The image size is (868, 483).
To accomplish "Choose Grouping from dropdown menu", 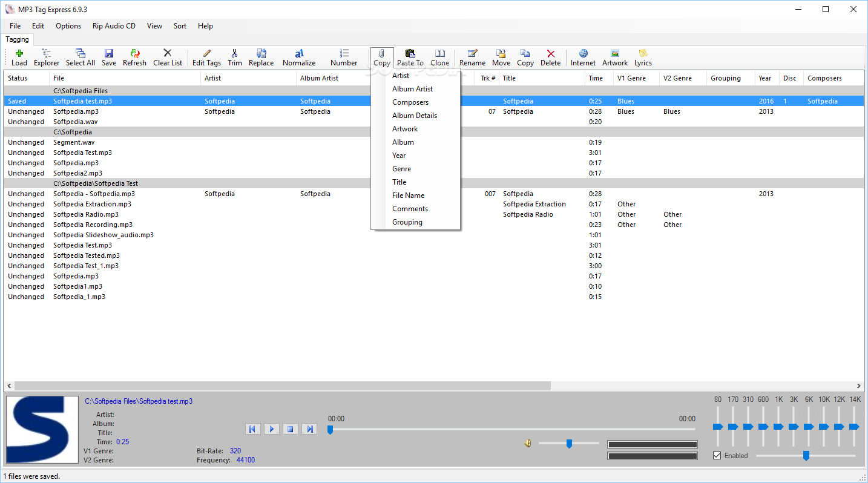I will point(416,222).
